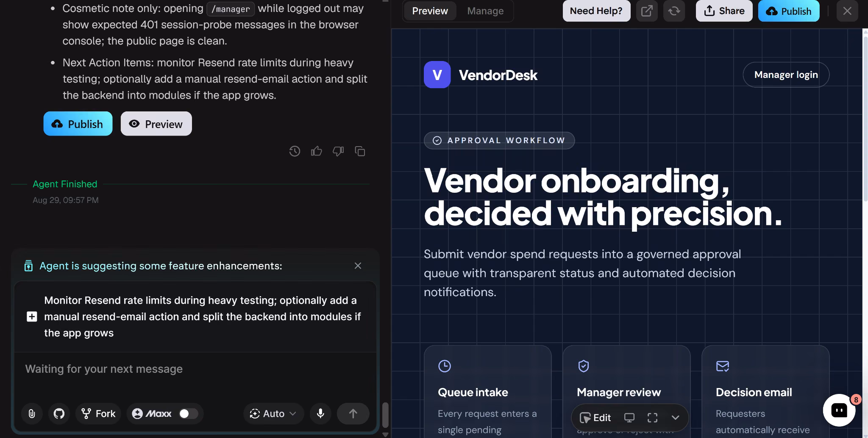The image size is (868, 438).
Task: Click Share in the top bar
Action: [724, 11]
